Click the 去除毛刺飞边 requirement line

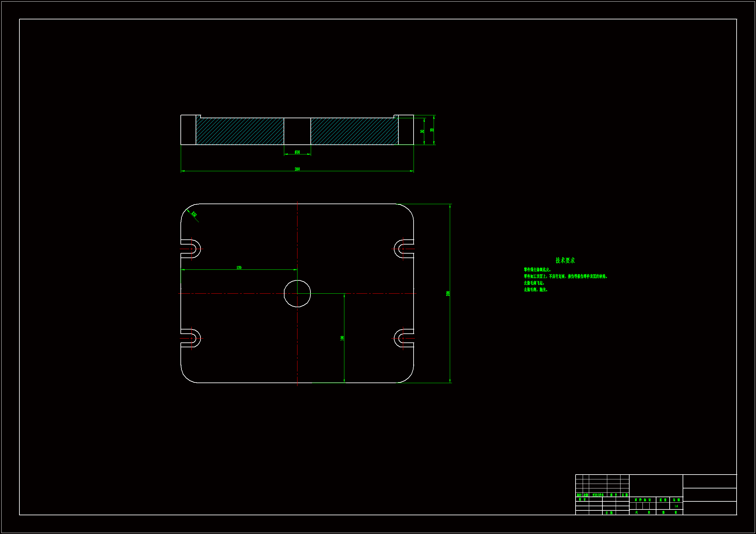tap(534, 283)
